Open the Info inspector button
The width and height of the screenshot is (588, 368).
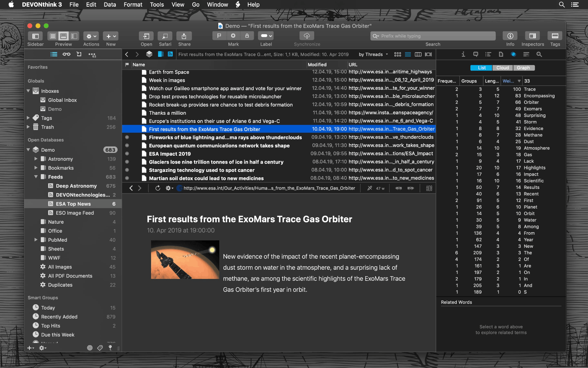click(510, 36)
